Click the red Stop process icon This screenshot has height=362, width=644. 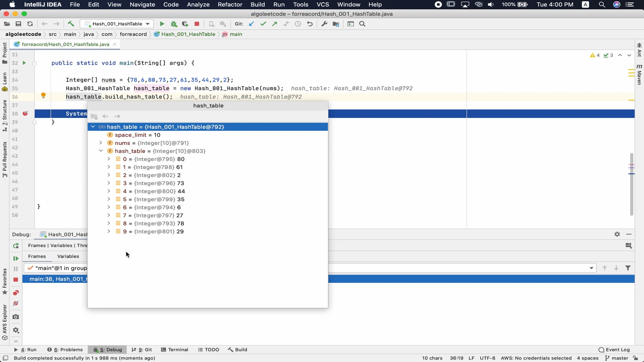click(197, 24)
